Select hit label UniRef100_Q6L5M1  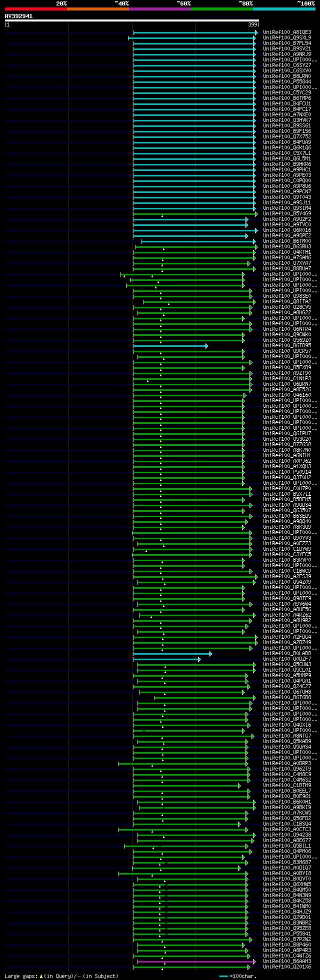tap(287, 159)
